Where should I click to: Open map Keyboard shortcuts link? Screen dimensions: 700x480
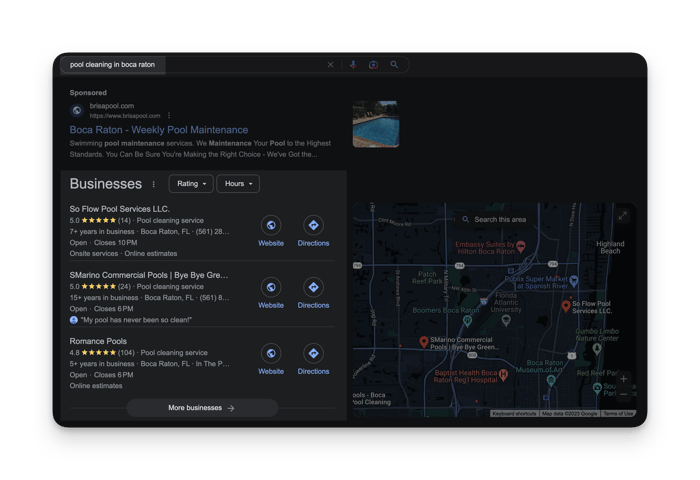(514, 413)
